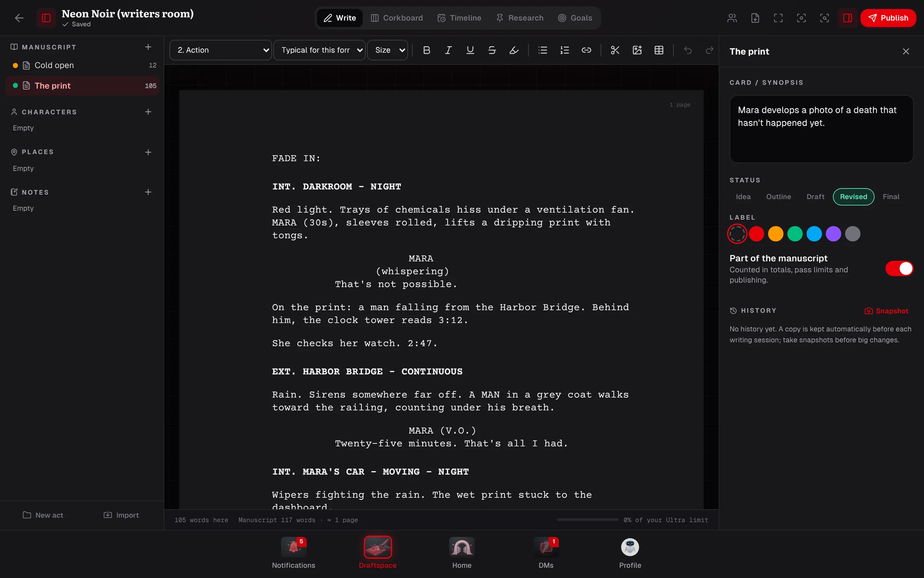Insert a bulleted list
924x578 pixels.
(x=543, y=50)
